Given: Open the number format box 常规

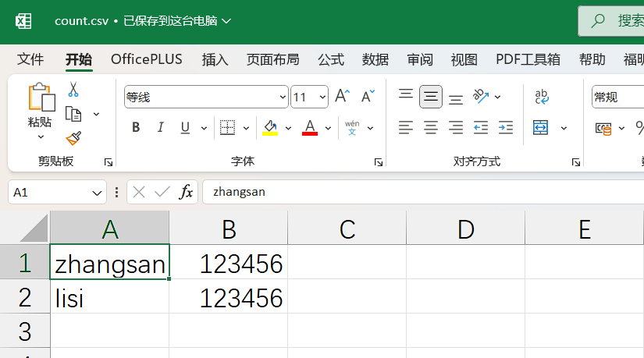Looking at the screenshot, I should tap(617, 97).
